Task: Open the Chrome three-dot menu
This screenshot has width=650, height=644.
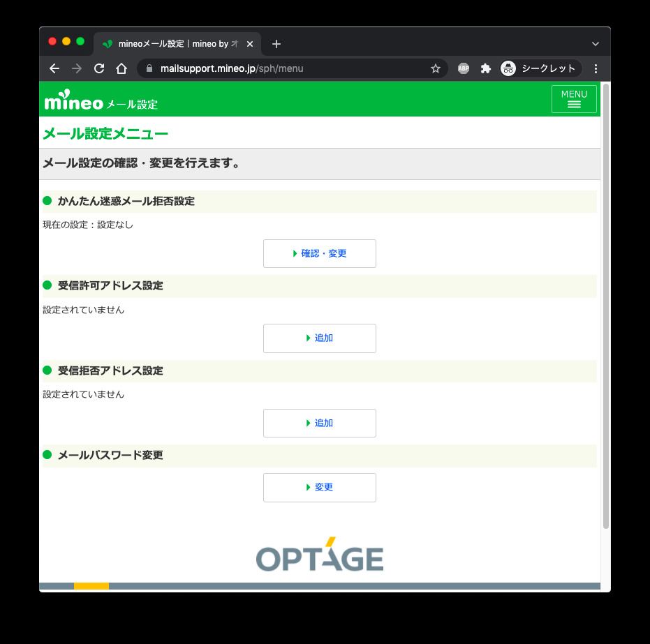Action: click(596, 68)
